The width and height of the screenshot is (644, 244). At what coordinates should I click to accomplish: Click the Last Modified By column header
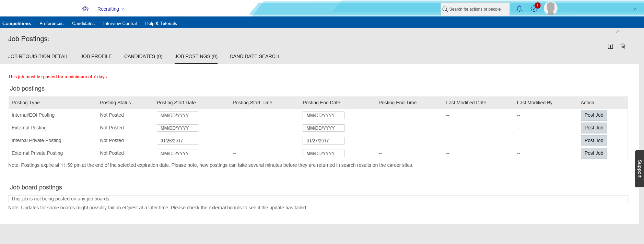pos(535,103)
